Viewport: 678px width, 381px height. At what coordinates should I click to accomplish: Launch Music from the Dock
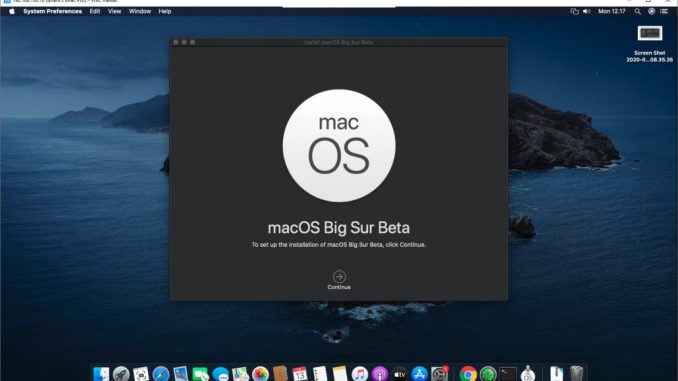click(360, 374)
